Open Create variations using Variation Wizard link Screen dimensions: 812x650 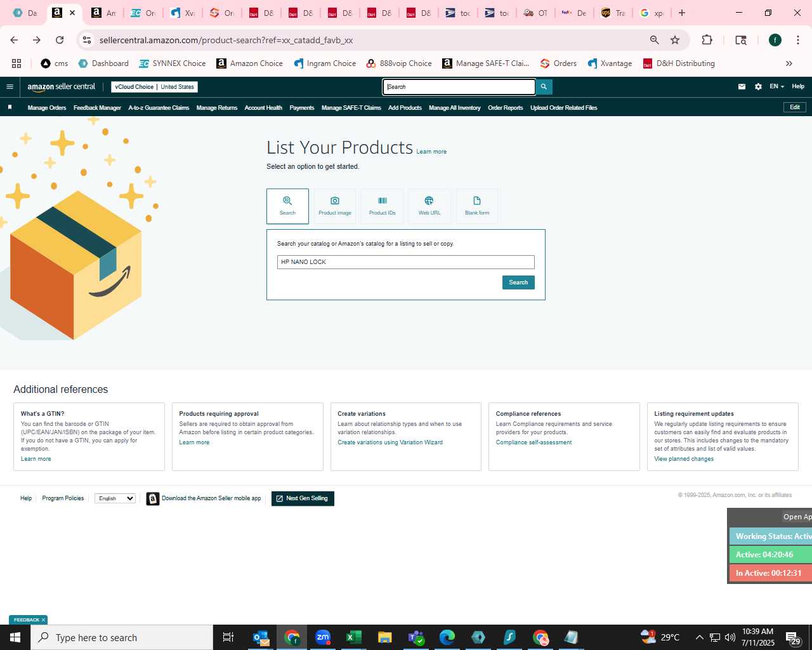pos(390,442)
